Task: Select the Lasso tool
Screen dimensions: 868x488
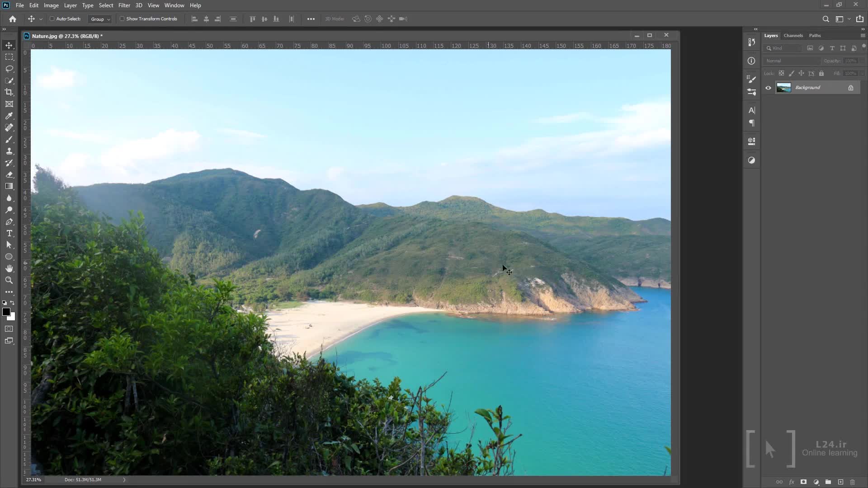Action: (x=9, y=69)
